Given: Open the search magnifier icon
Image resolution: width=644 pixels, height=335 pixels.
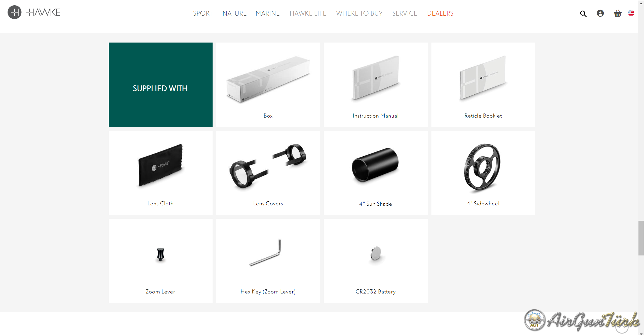Looking at the screenshot, I should [583, 14].
